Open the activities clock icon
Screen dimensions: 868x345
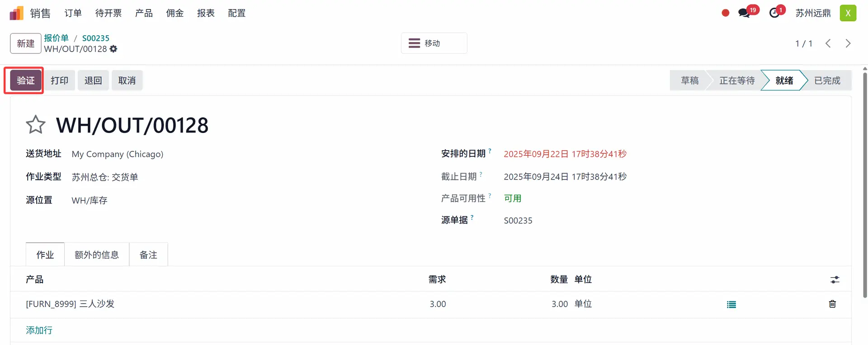tap(774, 13)
